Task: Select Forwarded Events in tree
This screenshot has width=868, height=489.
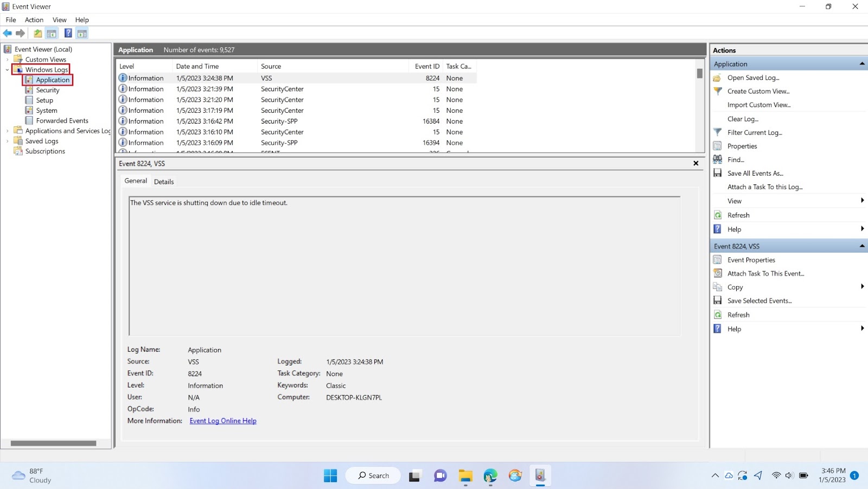Action: click(62, 121)
